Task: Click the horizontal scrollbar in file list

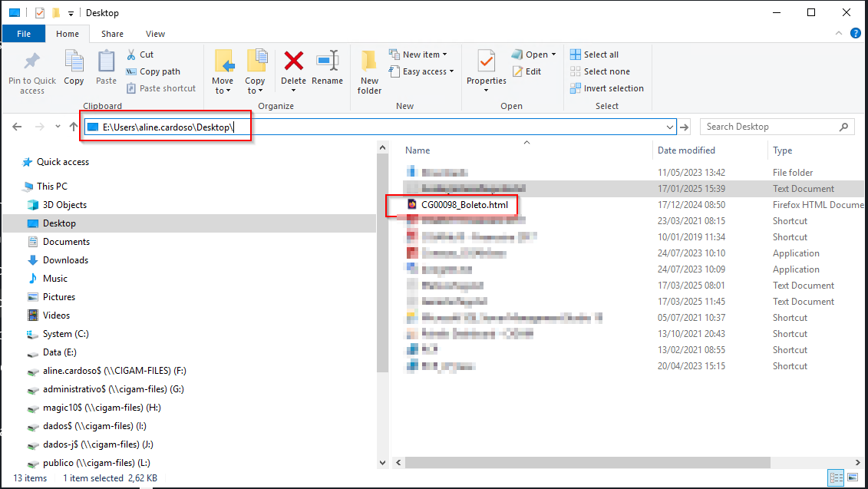Action: 587,462
